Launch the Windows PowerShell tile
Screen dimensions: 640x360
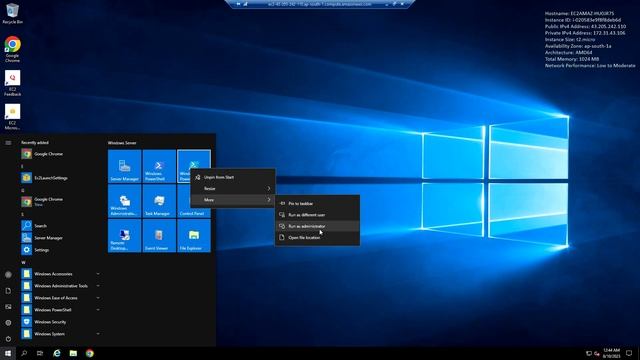[x=159, y=166]
